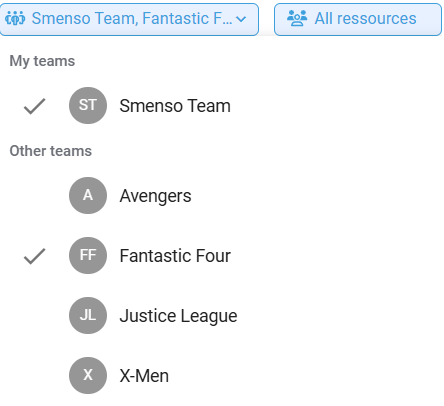Click the people icon beside All ressources
The width and height of the screenshot is (444, 406).
tap(297, 18)
